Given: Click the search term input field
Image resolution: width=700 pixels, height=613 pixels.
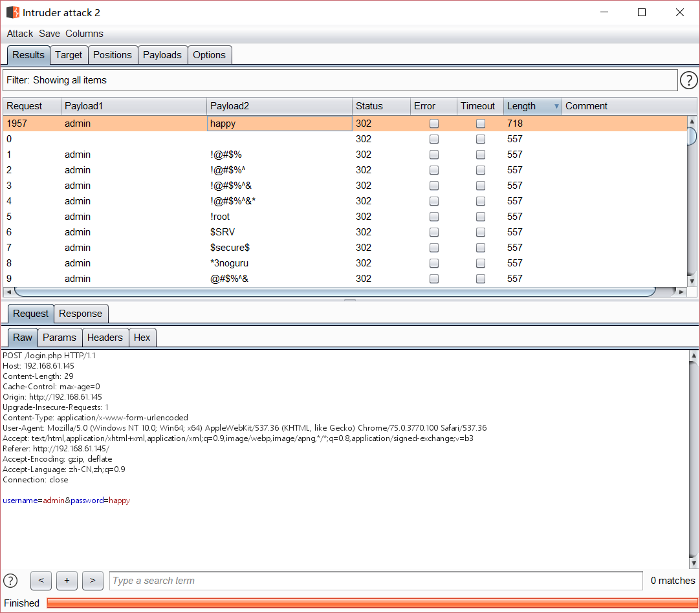Looking at the screenshot, I should click(x=376, y=581).
